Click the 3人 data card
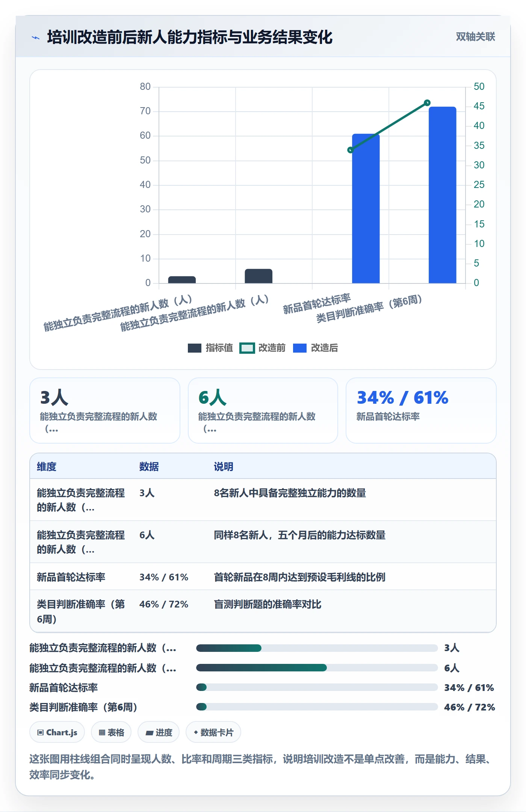Screen dimensions: 526x812 click(x=105, y=411)
